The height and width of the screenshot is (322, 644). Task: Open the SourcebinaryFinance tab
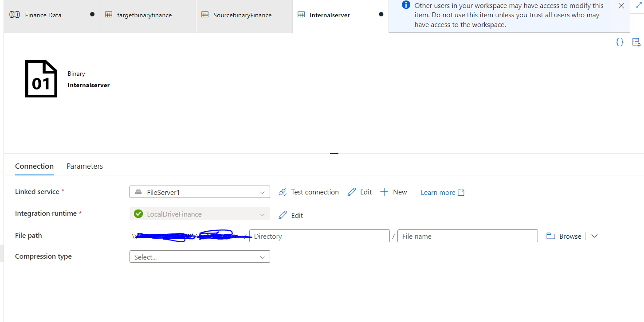pos(242,15)
